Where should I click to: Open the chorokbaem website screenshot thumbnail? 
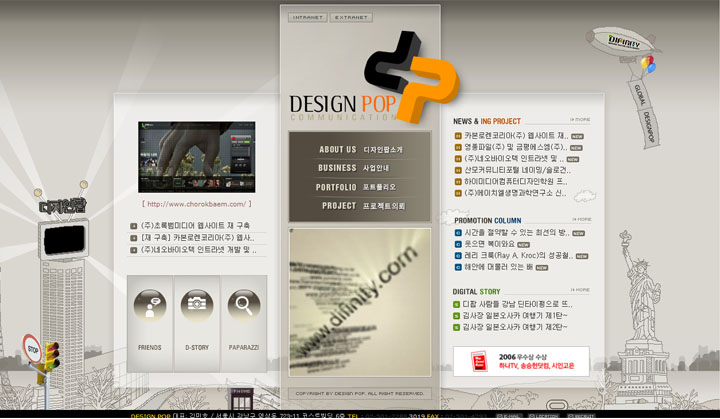[x=197, y=157]
